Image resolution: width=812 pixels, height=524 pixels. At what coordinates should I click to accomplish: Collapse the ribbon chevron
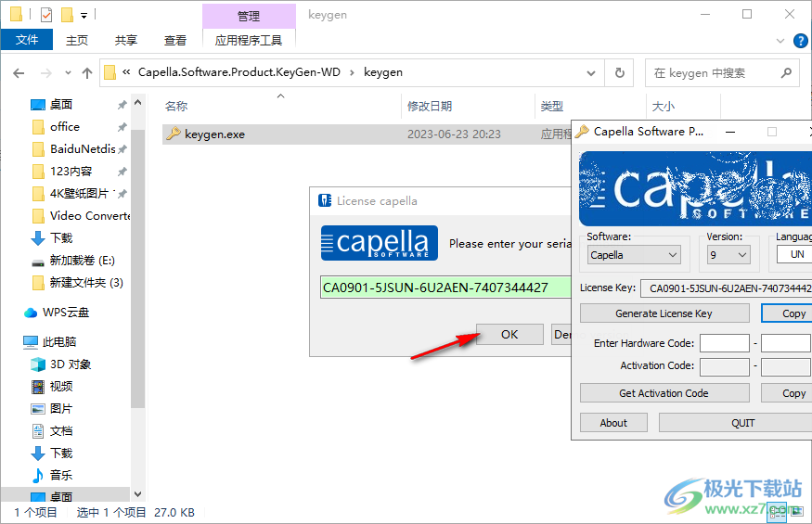(x=780, y=41)
